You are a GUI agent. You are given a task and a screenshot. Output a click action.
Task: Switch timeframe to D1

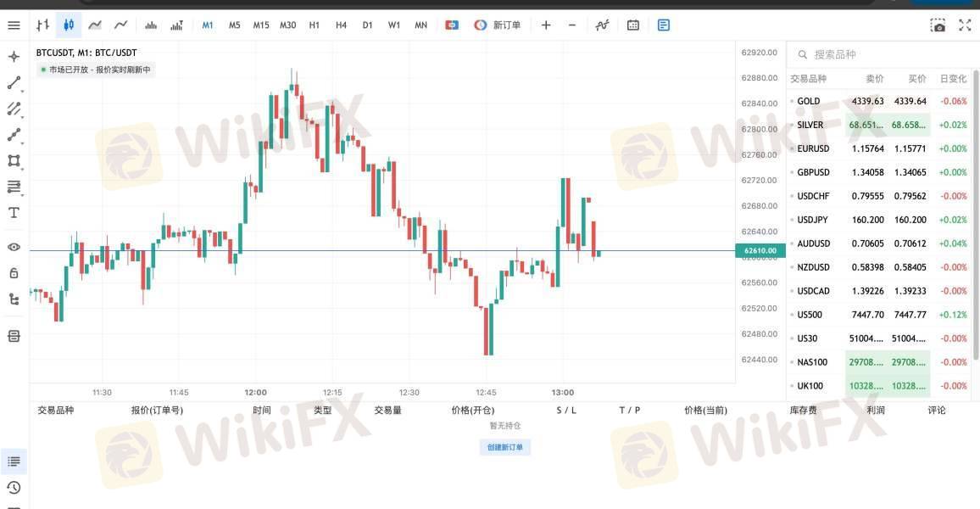368,25
